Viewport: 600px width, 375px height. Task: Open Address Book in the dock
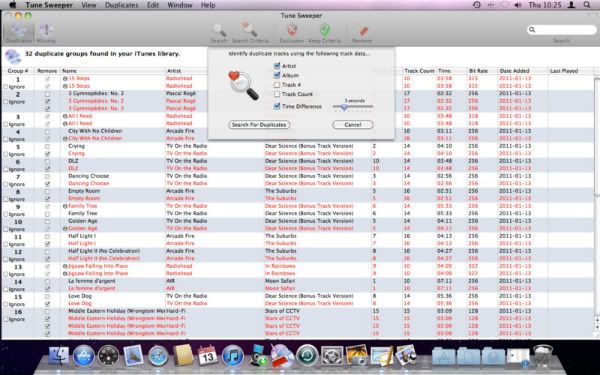click(x=183, y=356)
